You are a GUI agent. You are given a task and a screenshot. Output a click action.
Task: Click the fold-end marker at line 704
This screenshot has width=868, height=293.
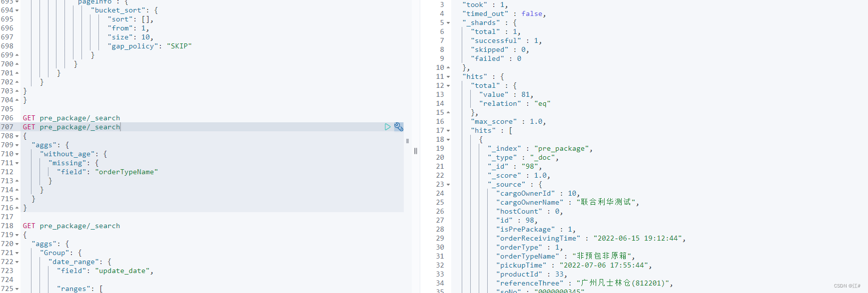pyautogui.click(x=17, y=100)
